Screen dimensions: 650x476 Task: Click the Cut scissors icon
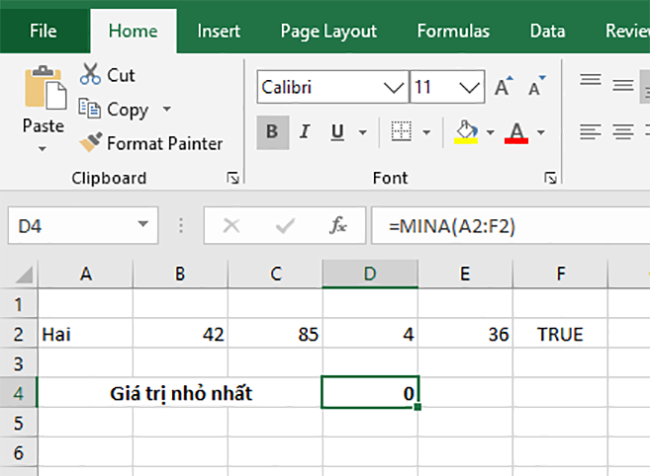pos(91,75)
